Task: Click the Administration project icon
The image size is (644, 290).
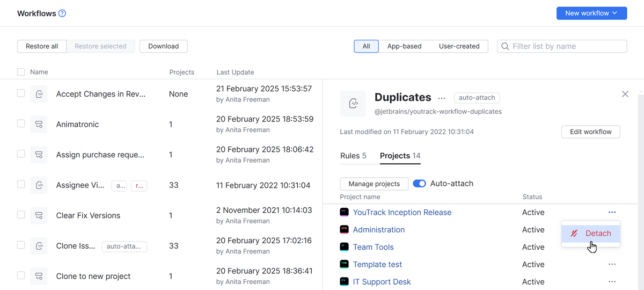Action: (345, 230)
